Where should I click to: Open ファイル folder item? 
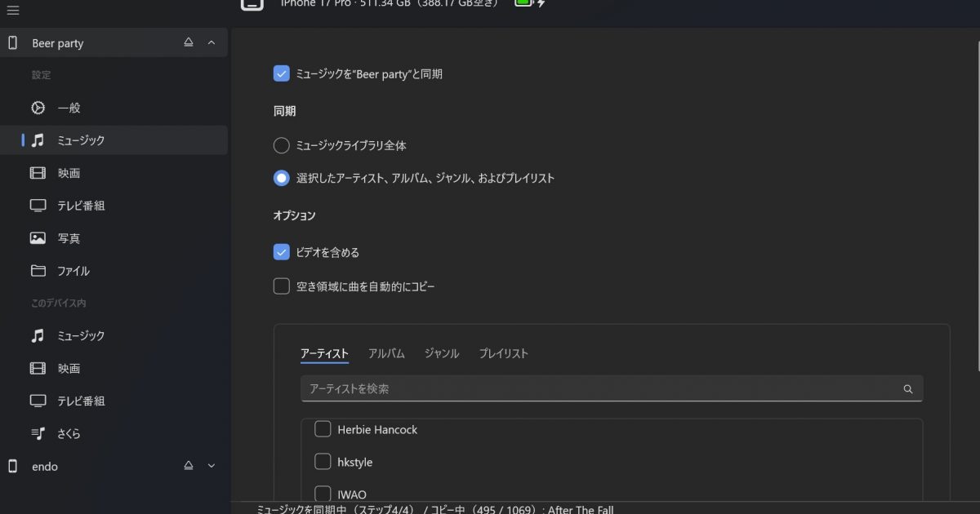click(x=73, y=271)
